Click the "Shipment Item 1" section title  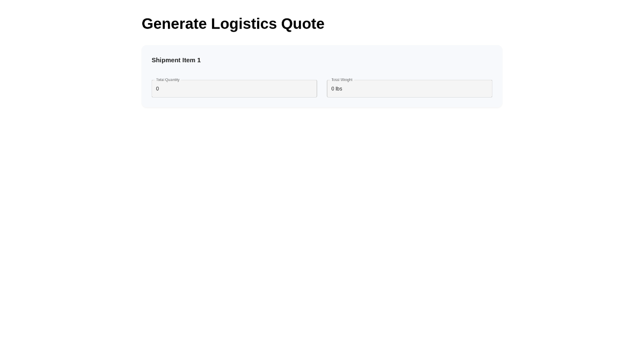click(176, 60)
